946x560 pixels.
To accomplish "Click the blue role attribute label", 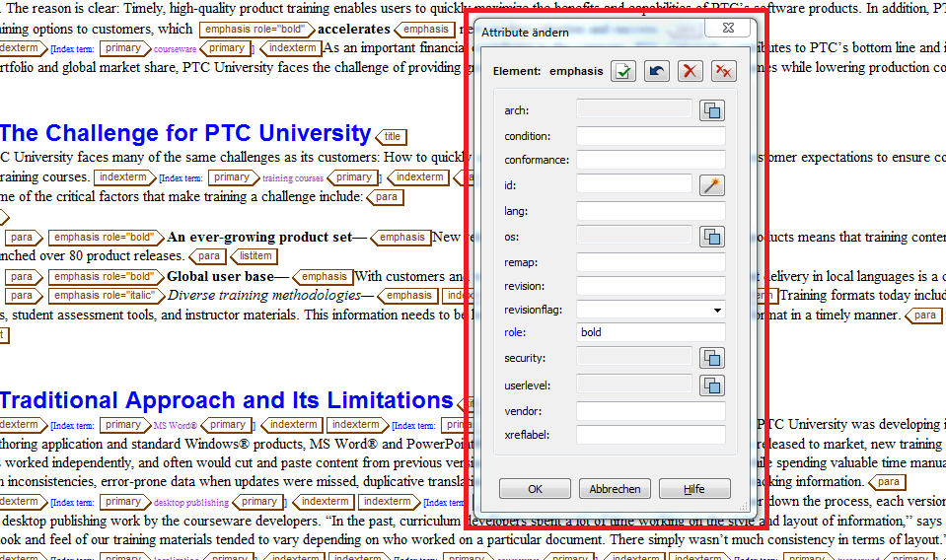I will pos(515,332).
